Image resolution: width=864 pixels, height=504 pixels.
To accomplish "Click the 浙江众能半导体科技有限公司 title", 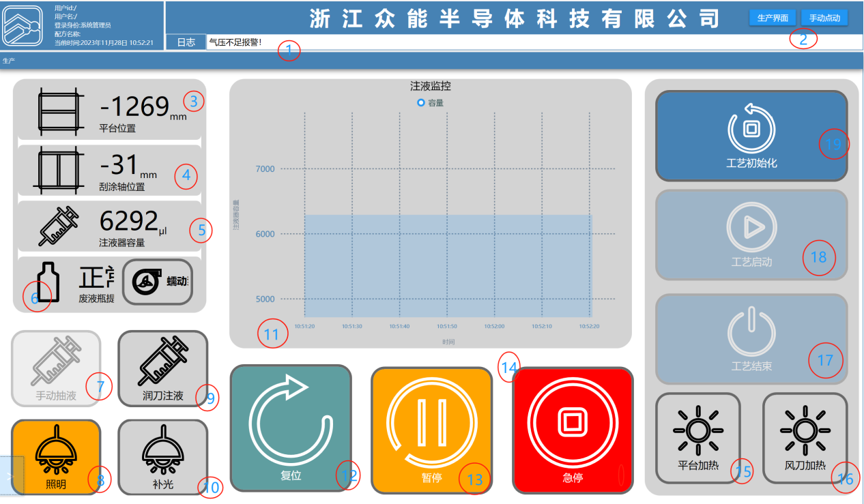I will point(515,18).
